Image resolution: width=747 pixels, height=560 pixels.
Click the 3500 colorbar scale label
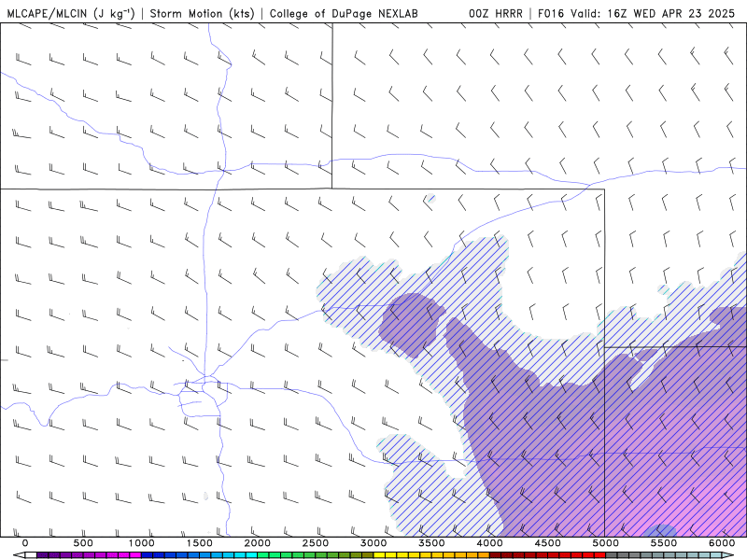point(431,543)
